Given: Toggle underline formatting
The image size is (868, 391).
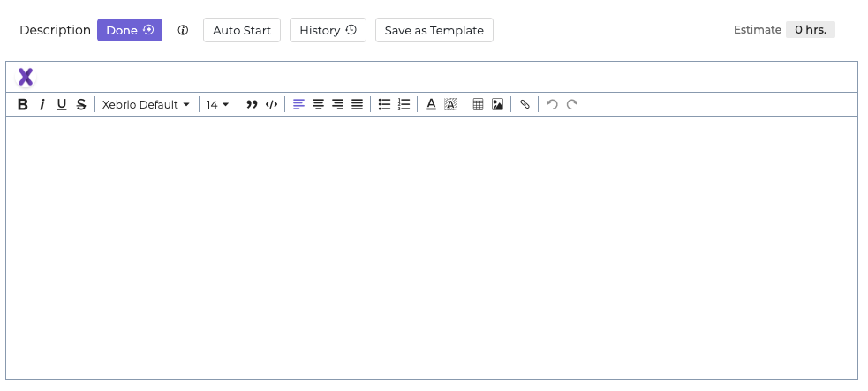Looking at the screenshot, I should click(x=62, y=104).
